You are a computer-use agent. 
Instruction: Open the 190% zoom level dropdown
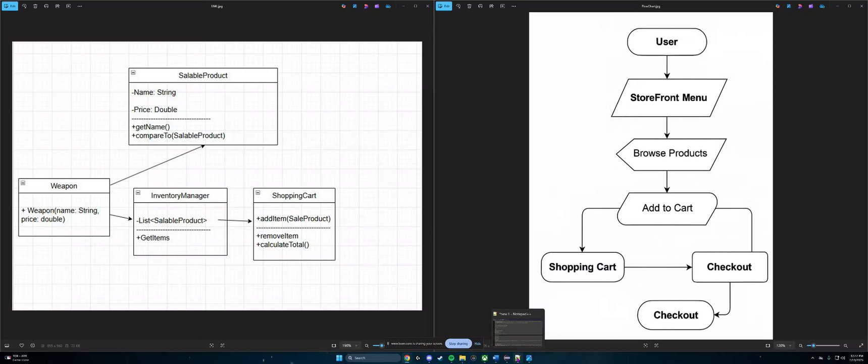pos(349,346)
